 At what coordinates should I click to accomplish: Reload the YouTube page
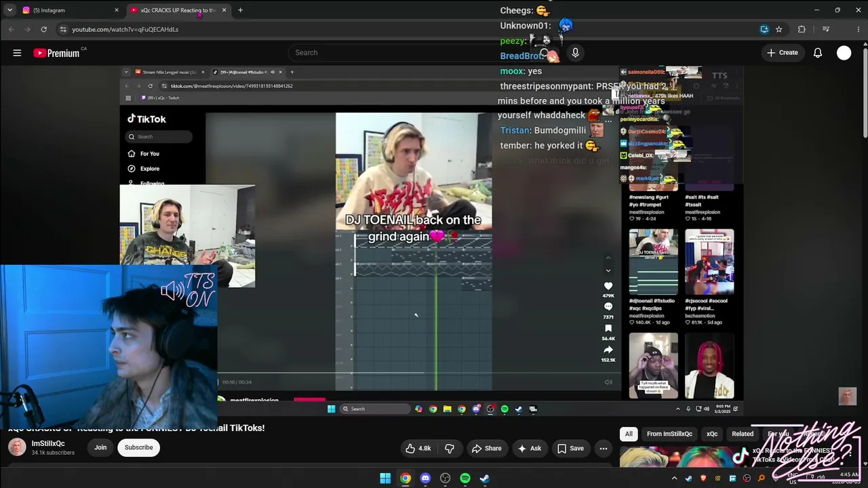[44, 29]
